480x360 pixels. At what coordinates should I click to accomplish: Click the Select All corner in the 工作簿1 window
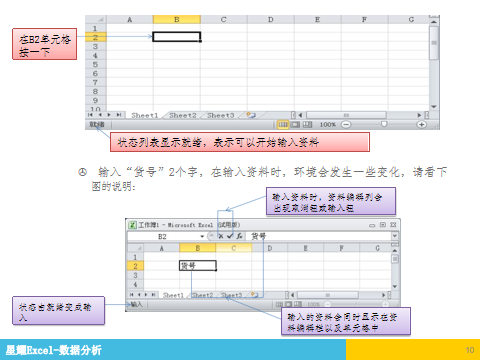(136, 248)
